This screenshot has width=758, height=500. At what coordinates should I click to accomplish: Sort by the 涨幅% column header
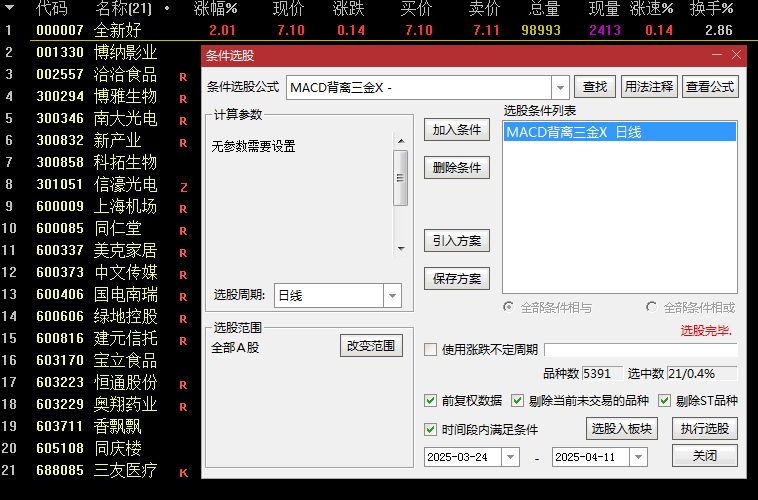[x=216, y=8]
